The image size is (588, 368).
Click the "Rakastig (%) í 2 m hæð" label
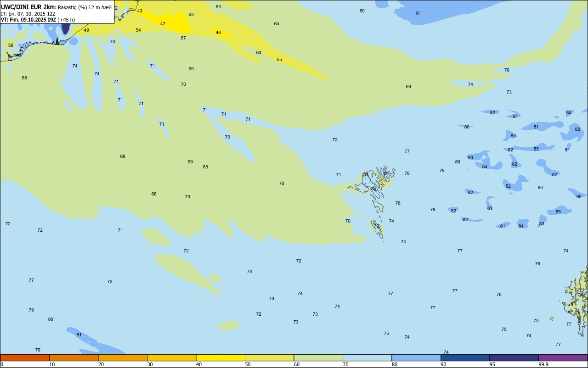coord(85,7)
